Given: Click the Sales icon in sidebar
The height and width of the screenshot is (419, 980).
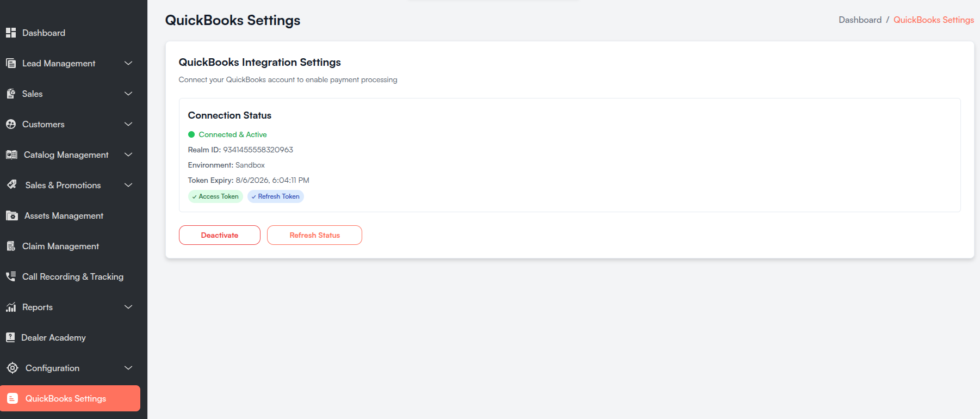Looking at the screenshot, I should (11, 94).
